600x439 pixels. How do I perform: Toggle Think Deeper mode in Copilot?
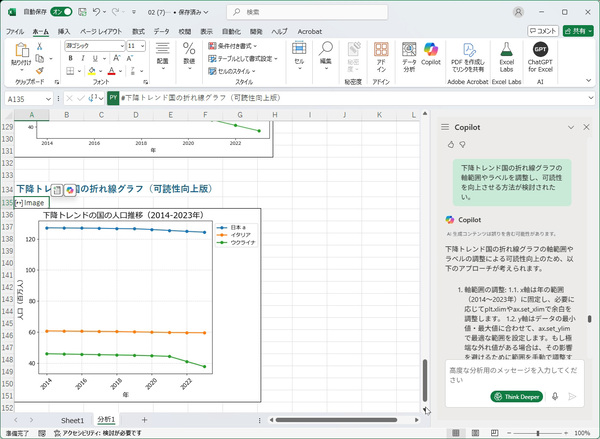517,396
